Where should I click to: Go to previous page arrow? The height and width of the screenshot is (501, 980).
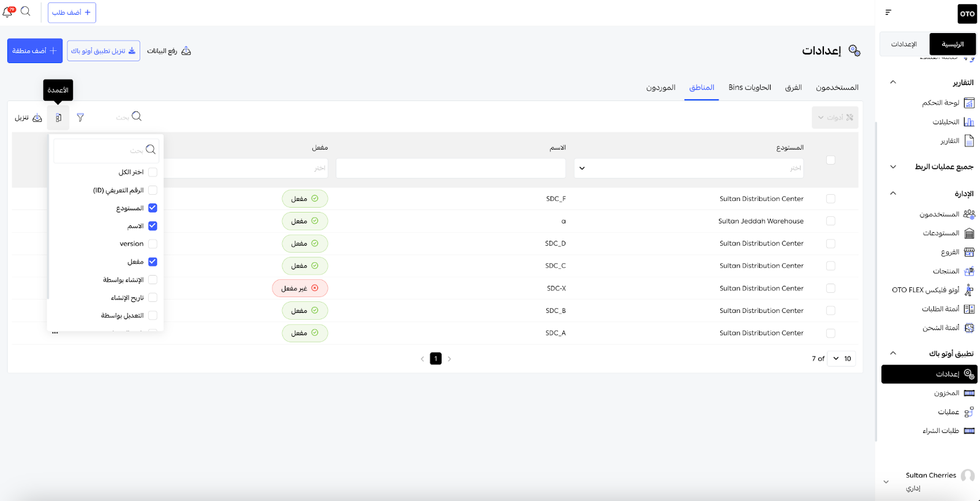pos(422,359)
